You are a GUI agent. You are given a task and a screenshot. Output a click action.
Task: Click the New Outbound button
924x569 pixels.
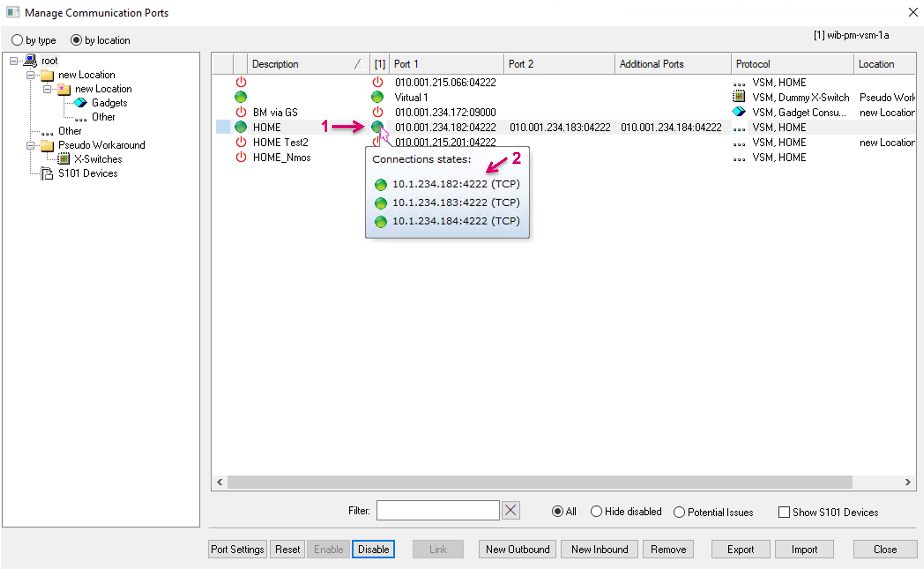pyautogui.click(x=517, y=550)
